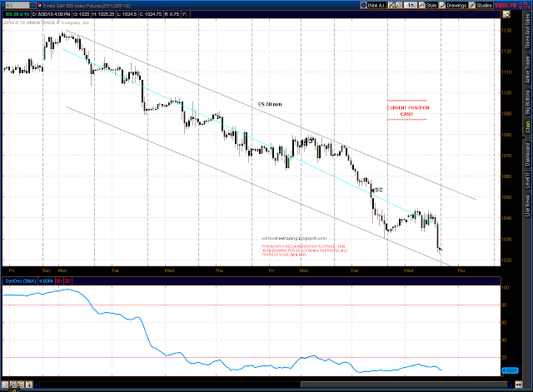Click the D: 6/30/10 4:00 PM field

click(51, 14)
